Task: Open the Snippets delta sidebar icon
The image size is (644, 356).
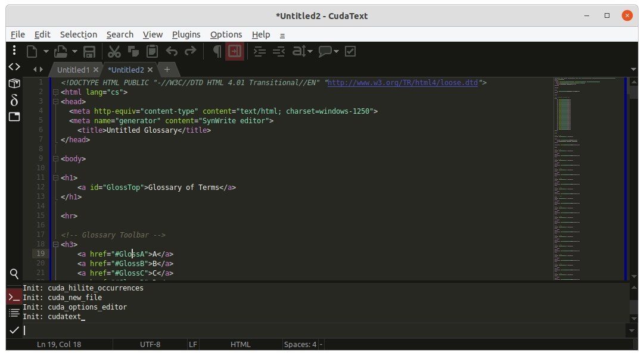Action: pos(14,100)
